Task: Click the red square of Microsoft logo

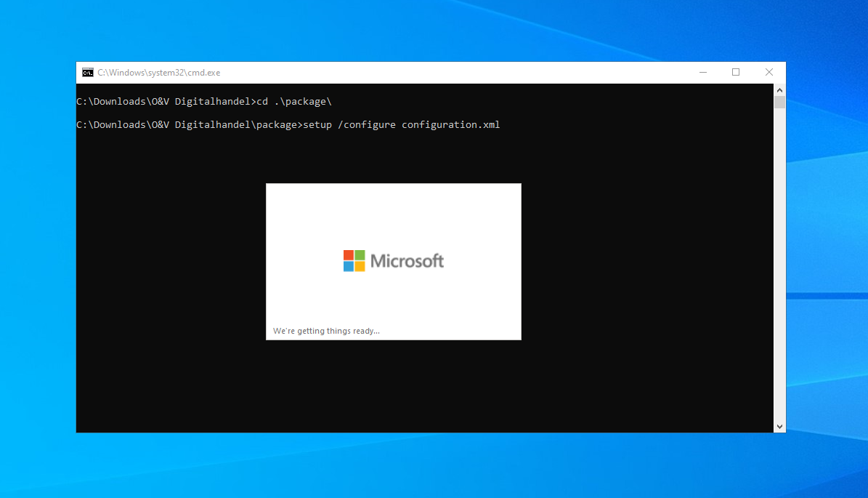Action: pyautogui.click(x=349, y=255)
